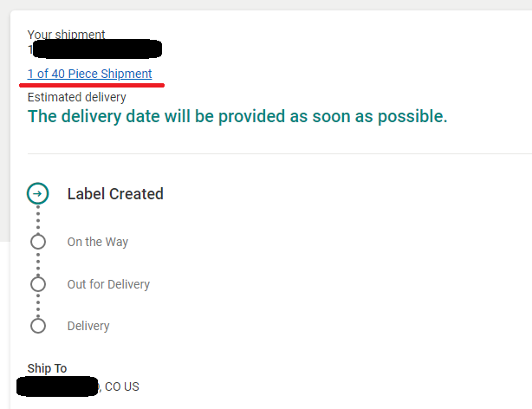Click the CO US address text

pos(121,386)
